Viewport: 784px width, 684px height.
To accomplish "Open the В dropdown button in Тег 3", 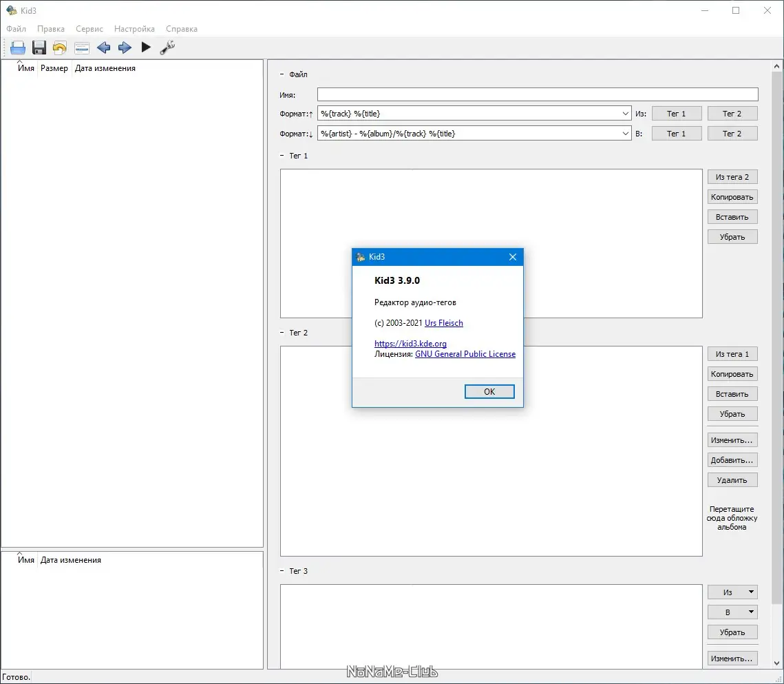I will (x=732, y=612).
